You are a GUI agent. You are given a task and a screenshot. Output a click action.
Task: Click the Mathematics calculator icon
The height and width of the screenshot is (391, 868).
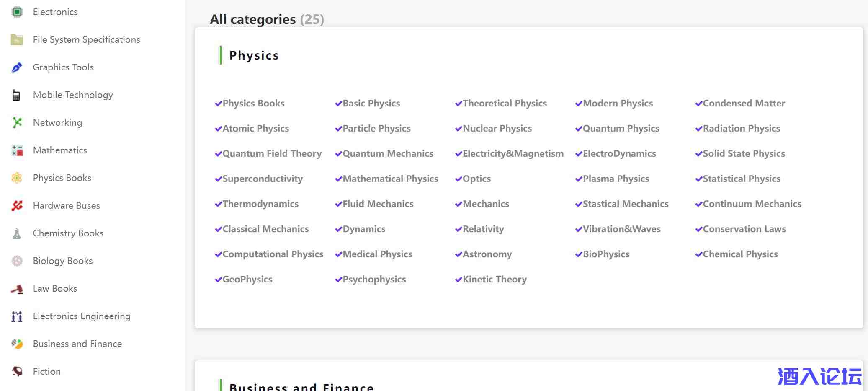(x=17, y=150)
